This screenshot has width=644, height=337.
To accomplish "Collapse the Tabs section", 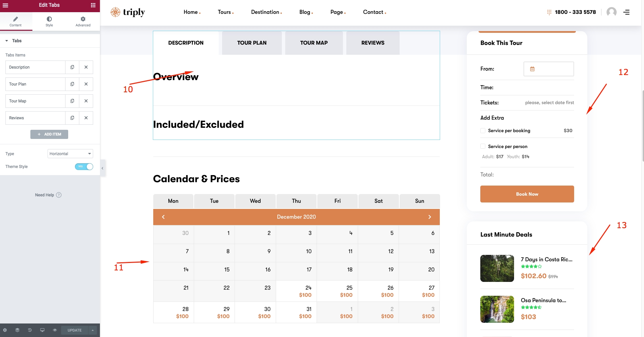I will (7, 41).
